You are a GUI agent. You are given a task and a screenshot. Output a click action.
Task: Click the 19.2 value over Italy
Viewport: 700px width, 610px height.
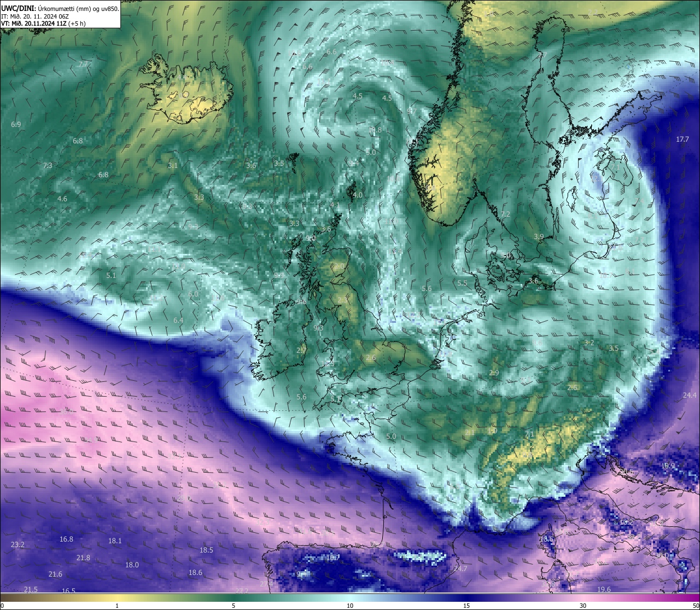pyautogui.click(x=626, y=522)
